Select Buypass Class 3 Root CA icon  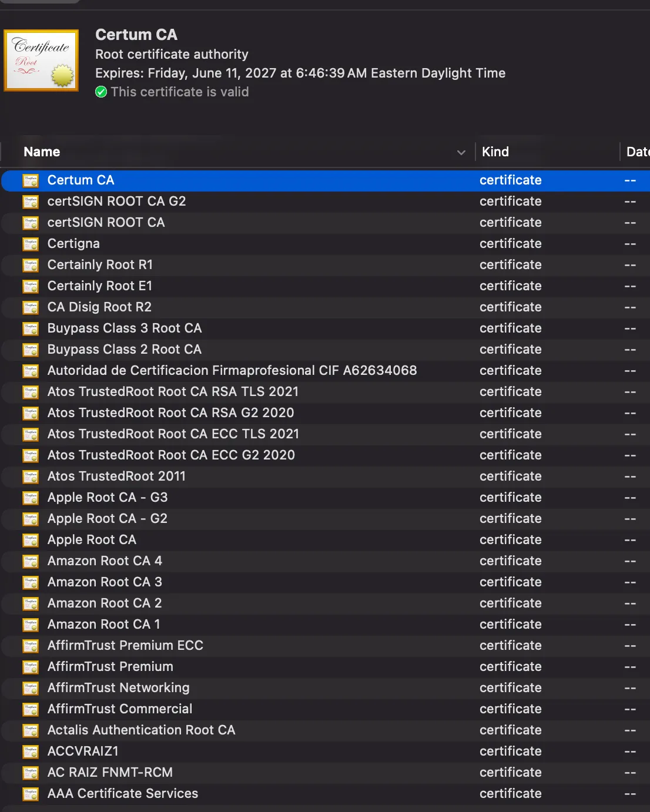[31, 328]
